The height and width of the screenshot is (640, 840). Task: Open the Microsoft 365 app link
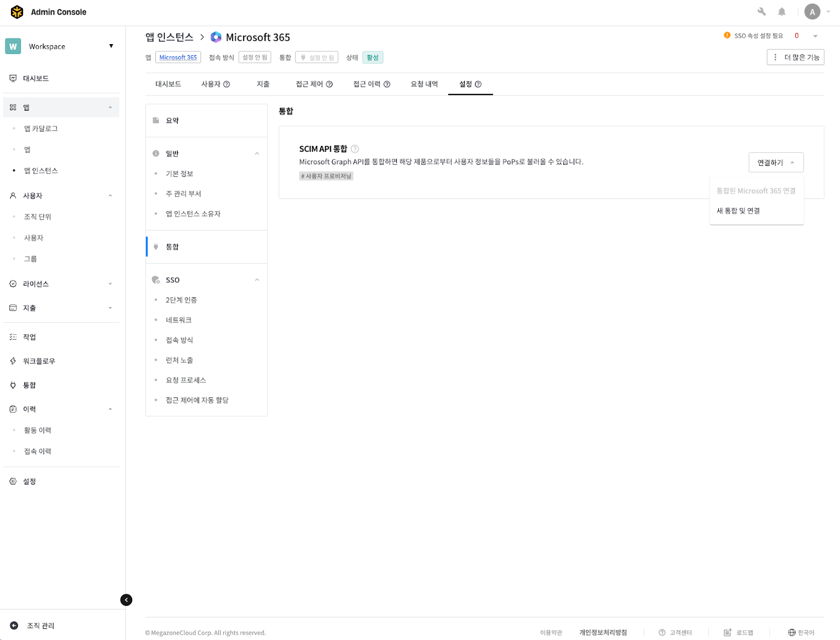tap(178, 57)
